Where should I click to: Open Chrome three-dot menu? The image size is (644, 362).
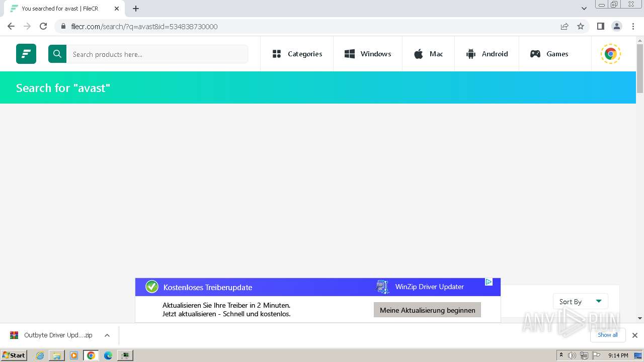pyautogui.click(x=633, y=26)
